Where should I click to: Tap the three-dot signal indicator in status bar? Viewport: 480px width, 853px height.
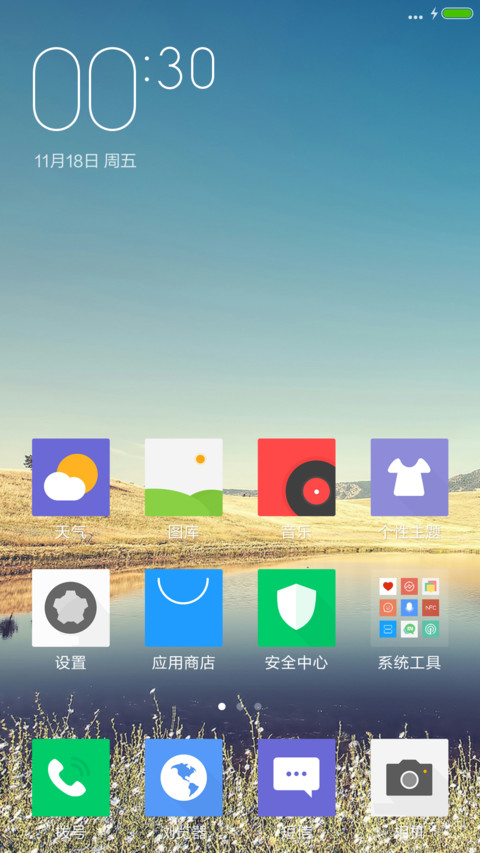(x=415, y=17)
